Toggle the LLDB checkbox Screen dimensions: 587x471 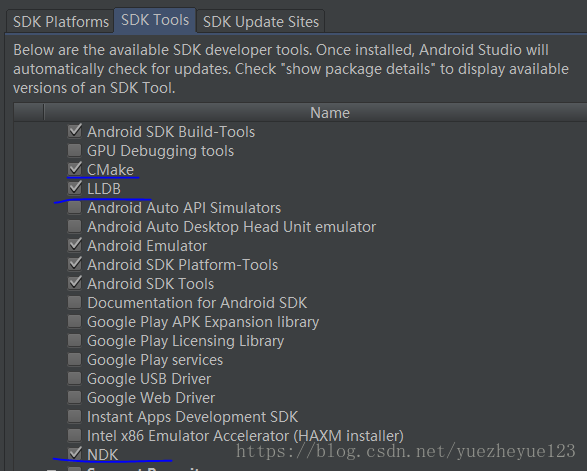[x=75, y=188]
